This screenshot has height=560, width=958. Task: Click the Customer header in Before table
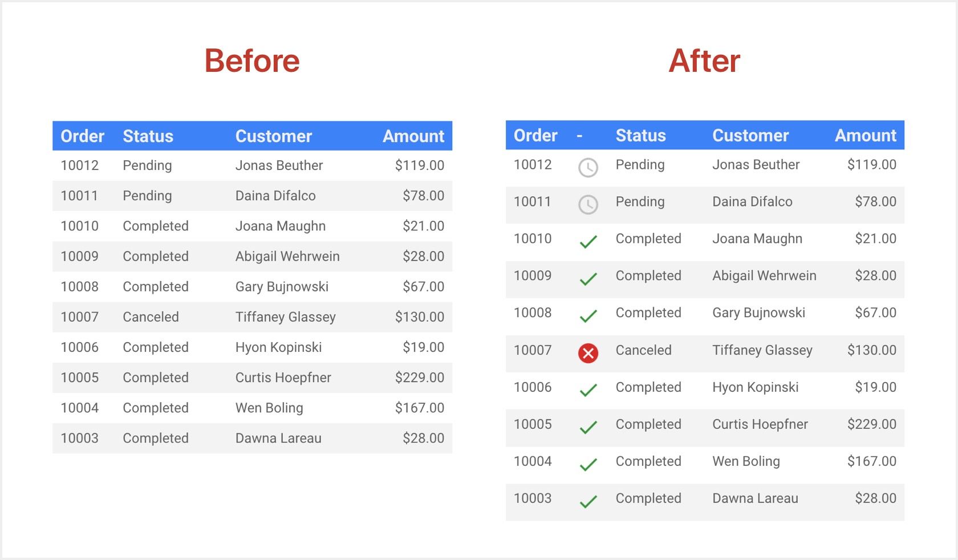tap(274, 136)
